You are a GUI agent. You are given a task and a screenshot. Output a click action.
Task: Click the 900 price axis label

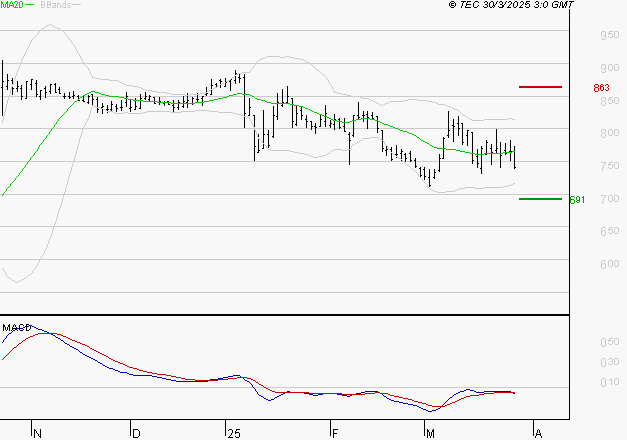609,68
